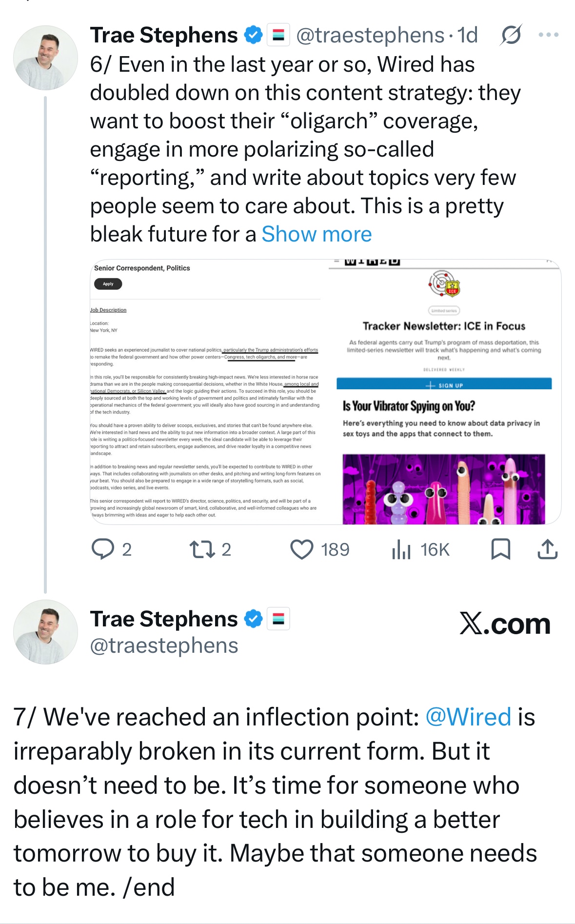Open the three-dot more options menu

(548, 35)
